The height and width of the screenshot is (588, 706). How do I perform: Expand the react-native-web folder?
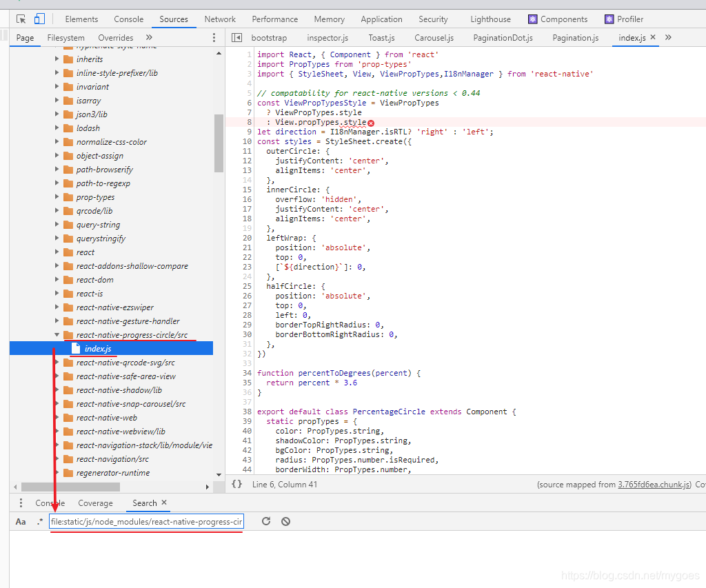[57, 417]
